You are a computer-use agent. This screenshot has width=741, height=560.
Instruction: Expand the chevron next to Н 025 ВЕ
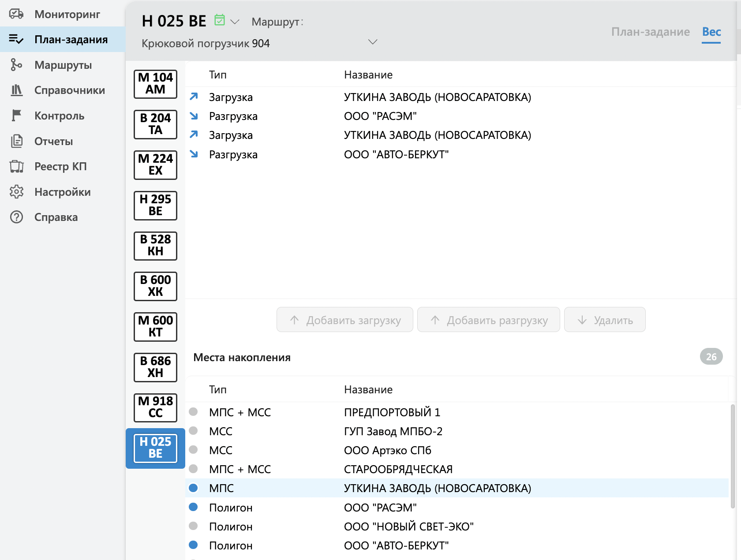[x=235, y=22]
